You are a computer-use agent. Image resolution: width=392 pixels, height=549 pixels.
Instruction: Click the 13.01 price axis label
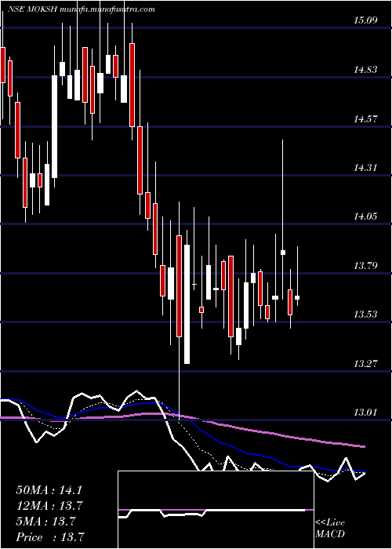pos(365,412)
